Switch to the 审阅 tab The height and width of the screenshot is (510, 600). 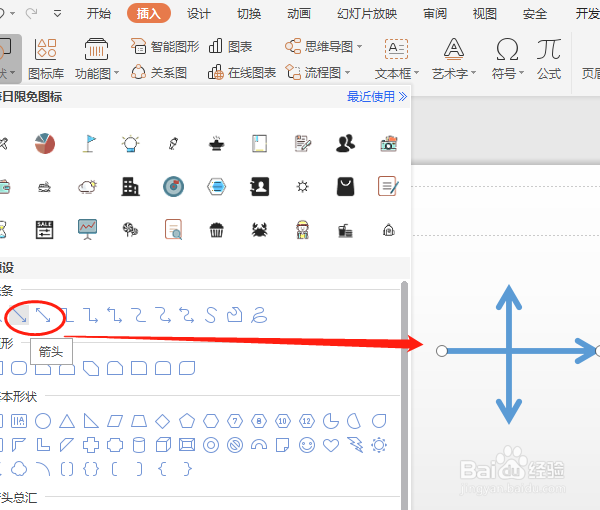coord(435,14)
